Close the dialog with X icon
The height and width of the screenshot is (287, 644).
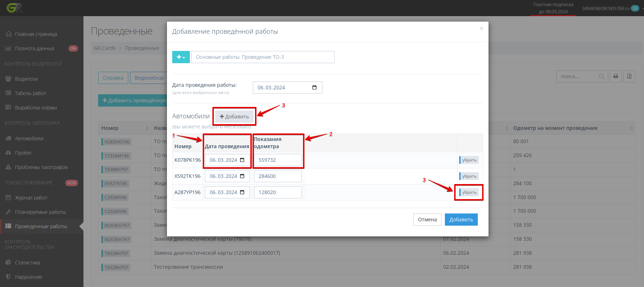point(481,29)
